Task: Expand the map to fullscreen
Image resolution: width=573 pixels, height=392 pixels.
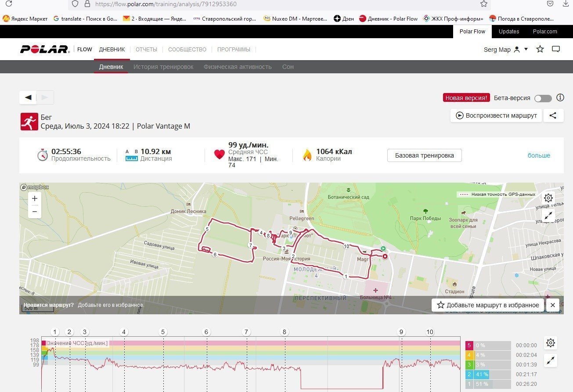Action: point(548,216)
